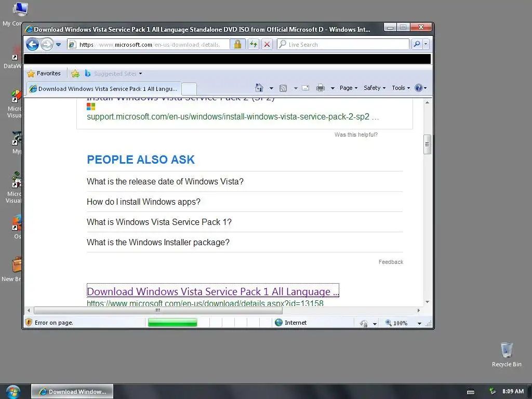Viewport: 532px width, 399px height.
Task: Expand What is Windows Vista Service Pack 1?
Action: coord(245,222)
